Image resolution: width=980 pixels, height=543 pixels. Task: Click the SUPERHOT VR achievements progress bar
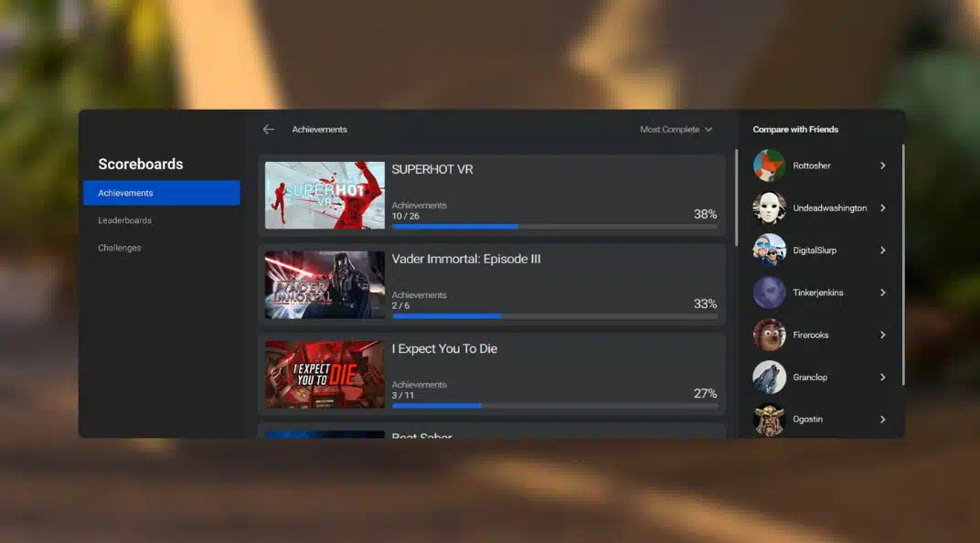(554, 226)
